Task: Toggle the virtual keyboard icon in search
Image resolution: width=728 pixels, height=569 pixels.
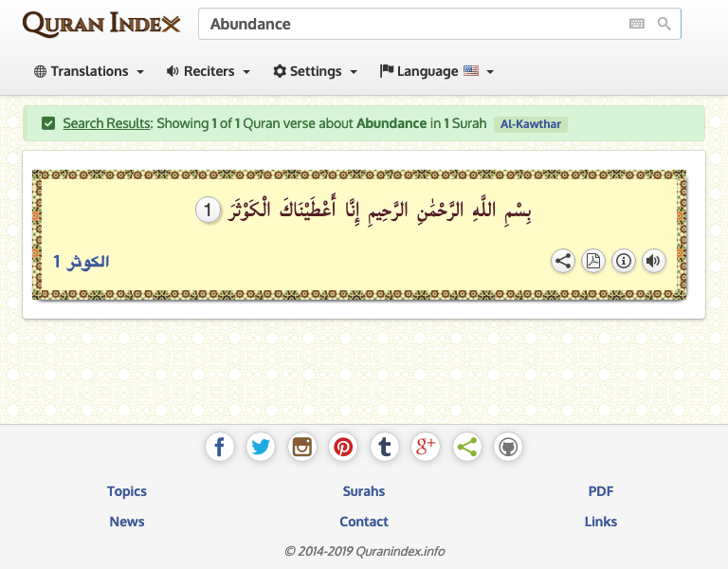Action: coord(637,24)
